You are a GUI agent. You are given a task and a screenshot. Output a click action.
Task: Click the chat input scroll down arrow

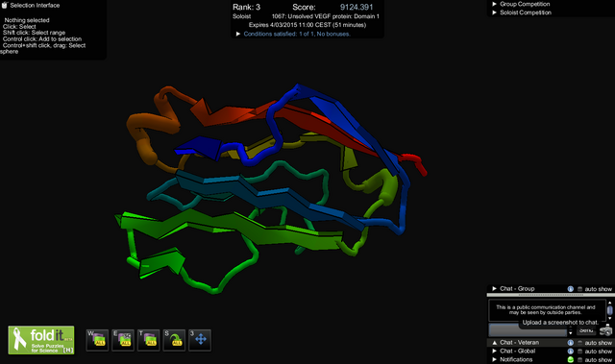coord(570,333)
